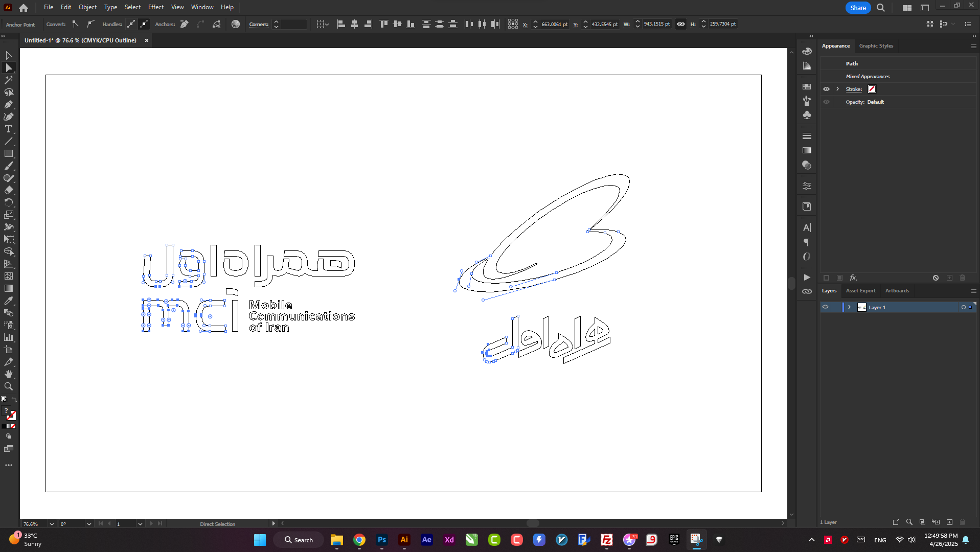Select the Rotate tool
Screen dimensions: 980x552
click(x=9, y=203)
